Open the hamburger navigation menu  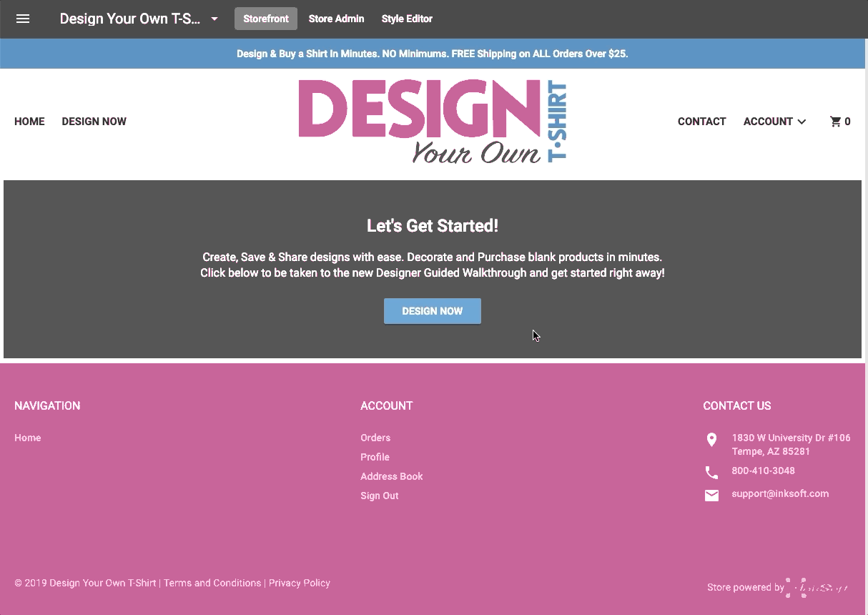coord(23,19)
